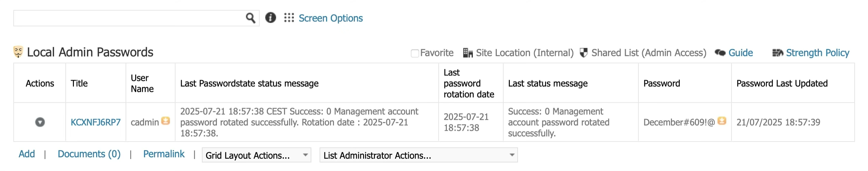The width and height of the screenshot is (868, 171).
Task: Toggle the Favorite checkbox
Action: (415, 53)
